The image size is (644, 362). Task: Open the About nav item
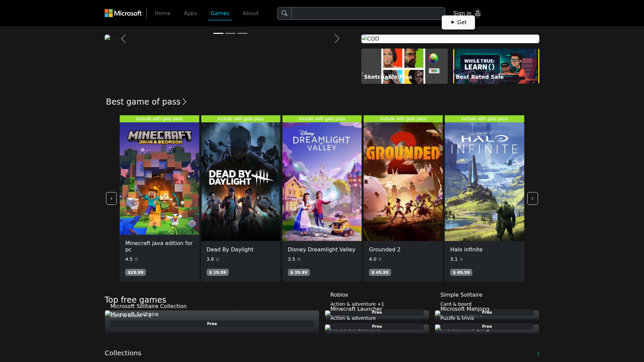(251, 13)
